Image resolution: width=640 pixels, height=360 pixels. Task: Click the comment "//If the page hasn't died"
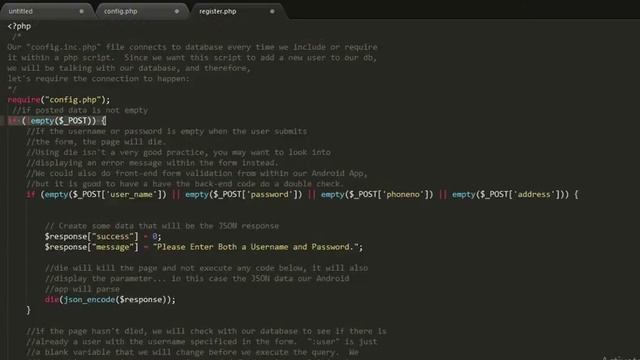click(x=206, y=331)
